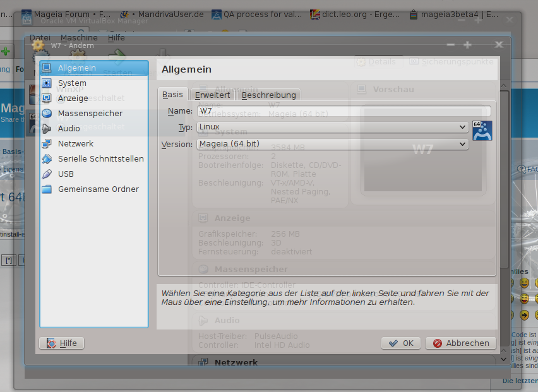Insert the tongue-out smiley on the forum page
The height and width of the screenshot is (392, 538).
524,299
